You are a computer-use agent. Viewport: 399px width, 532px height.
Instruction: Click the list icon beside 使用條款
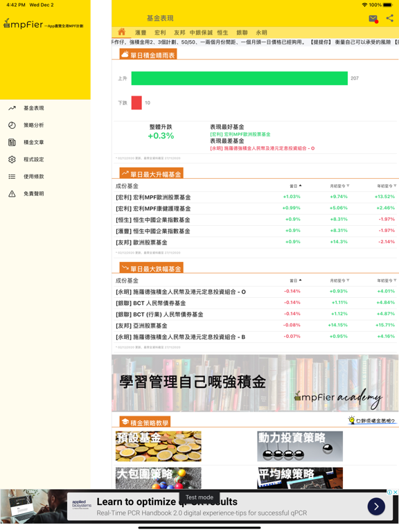coord(12,177)
